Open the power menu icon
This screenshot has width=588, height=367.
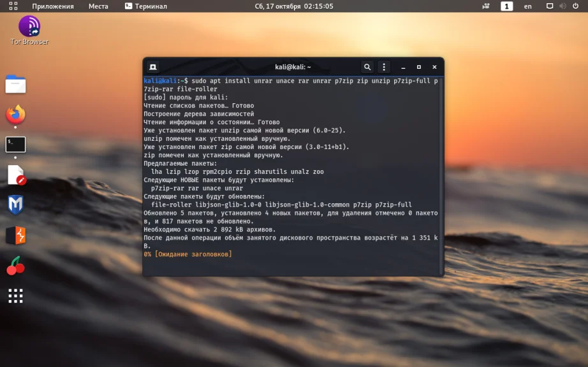point(576,6)
